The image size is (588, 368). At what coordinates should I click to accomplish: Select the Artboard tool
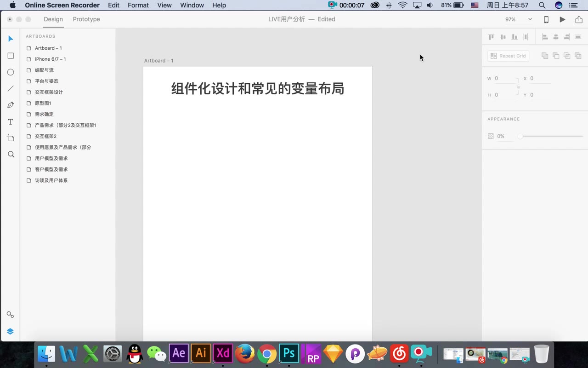(11, 138)
